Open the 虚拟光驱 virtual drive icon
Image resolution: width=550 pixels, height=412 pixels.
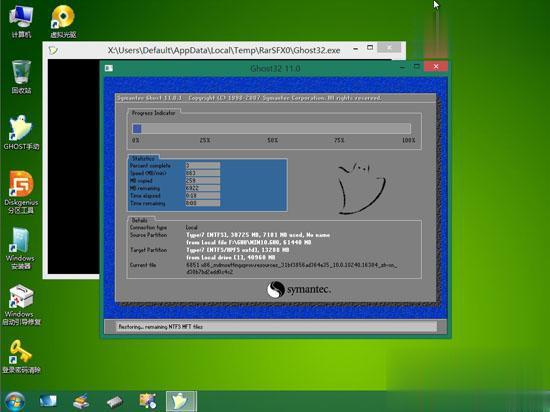coord(63,21)
